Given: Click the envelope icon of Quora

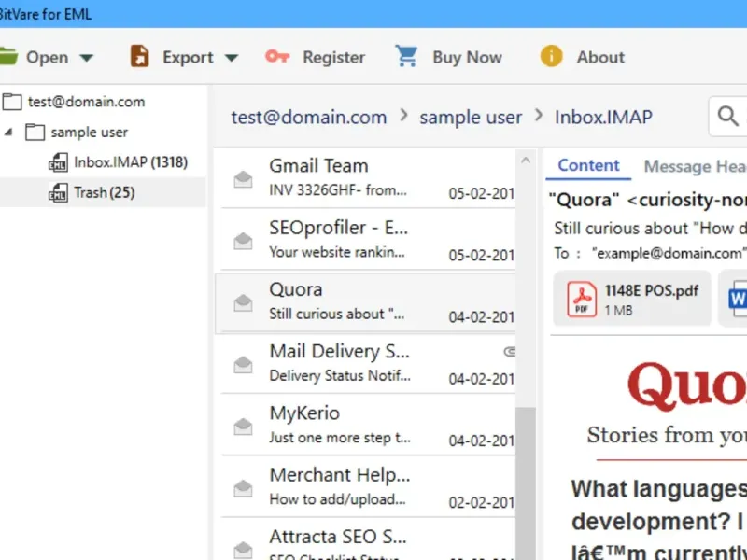Looking at the screenshot, I should [243, 302].
